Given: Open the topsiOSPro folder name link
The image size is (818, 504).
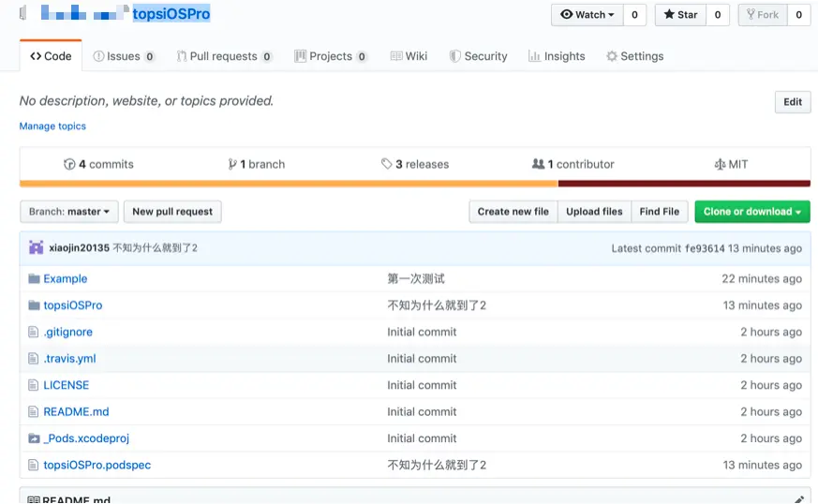Looking at the screenshot, I should [x=73, y=305].
